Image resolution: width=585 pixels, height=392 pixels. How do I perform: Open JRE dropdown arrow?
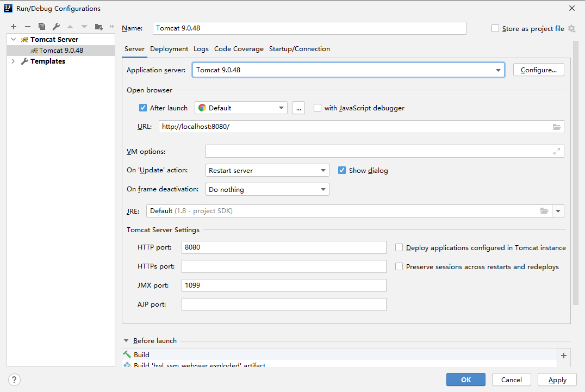(558, 211)
